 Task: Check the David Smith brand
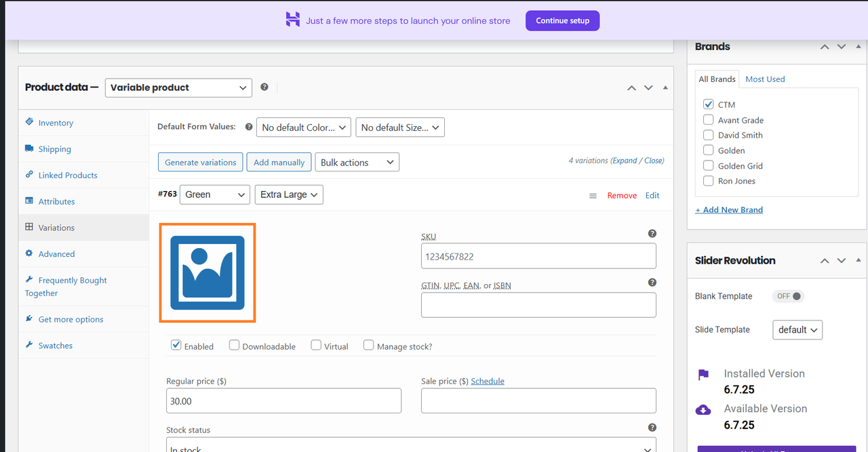(708, 135)
